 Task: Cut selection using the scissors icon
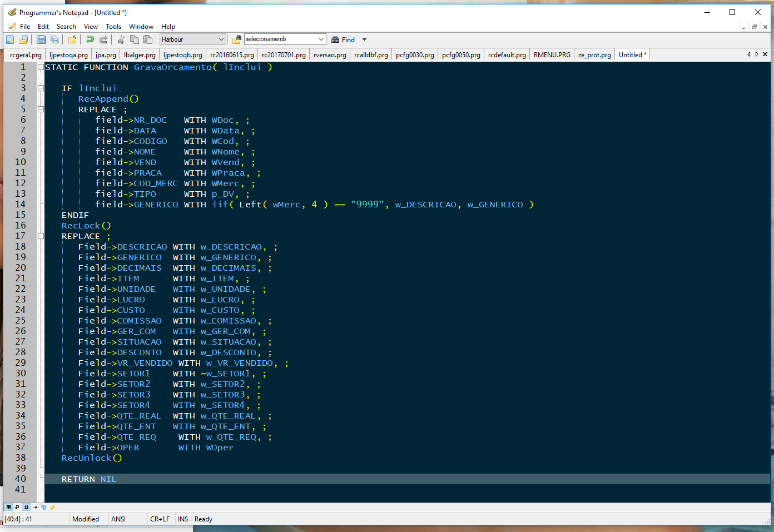pos(121,39)
